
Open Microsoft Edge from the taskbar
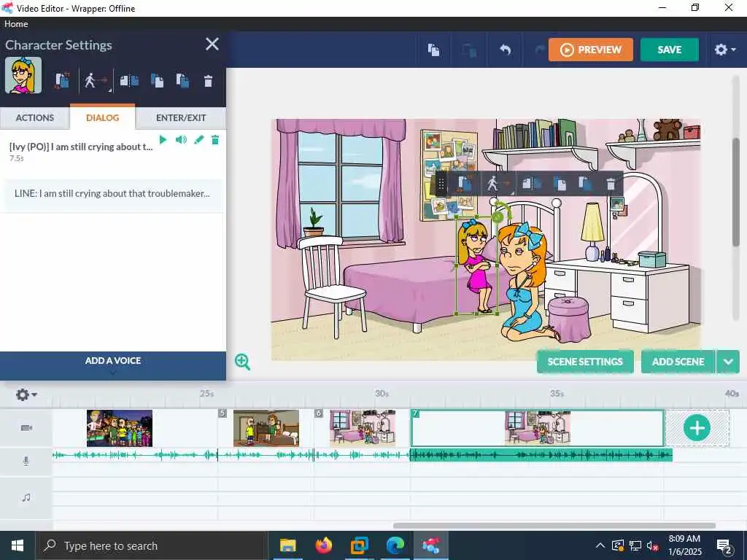(395, 545)
